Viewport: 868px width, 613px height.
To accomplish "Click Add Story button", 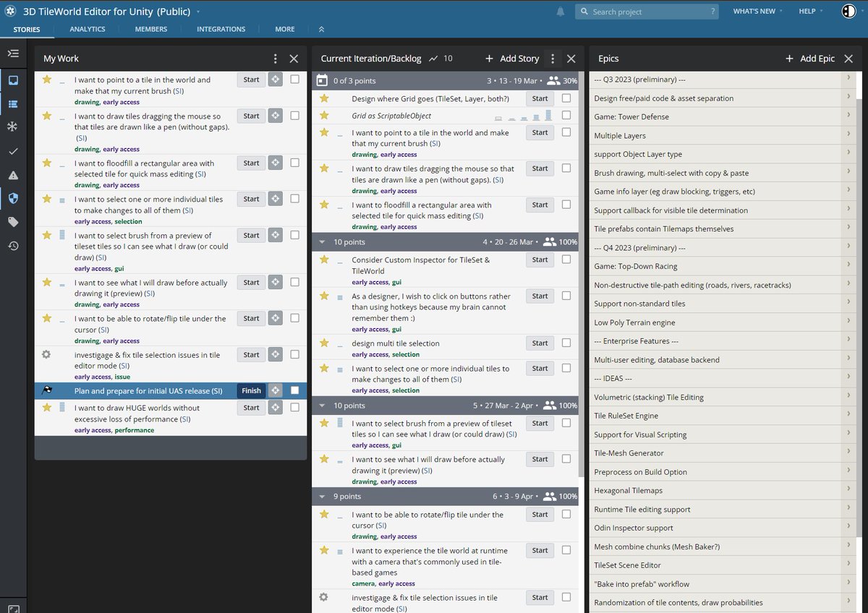I will (x=511, y=59).
